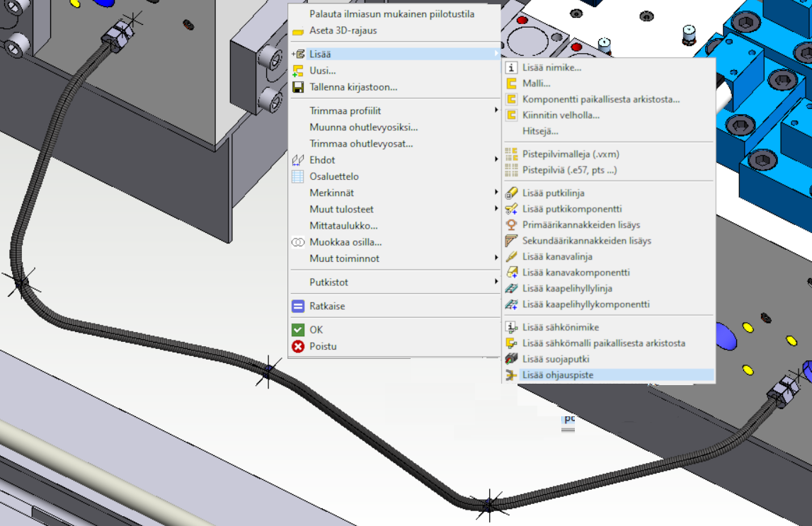Click the Lisää putkilinja icon
The width and height of the screenshot is (812, 526).
pos(511,193)
